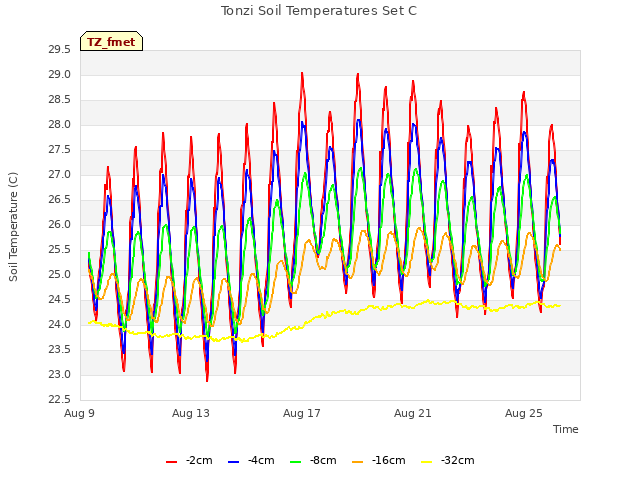Click the Aug 9 x-axis tick label
The image size is (640, 480).
pyautogui.click(x=80, y=413)
